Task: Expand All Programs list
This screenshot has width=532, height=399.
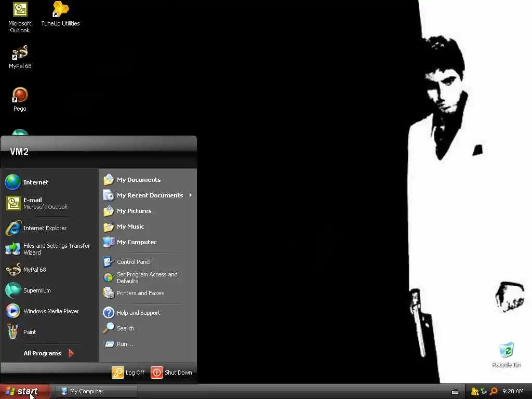Action: pyautogui.click(x=48, y=353)
